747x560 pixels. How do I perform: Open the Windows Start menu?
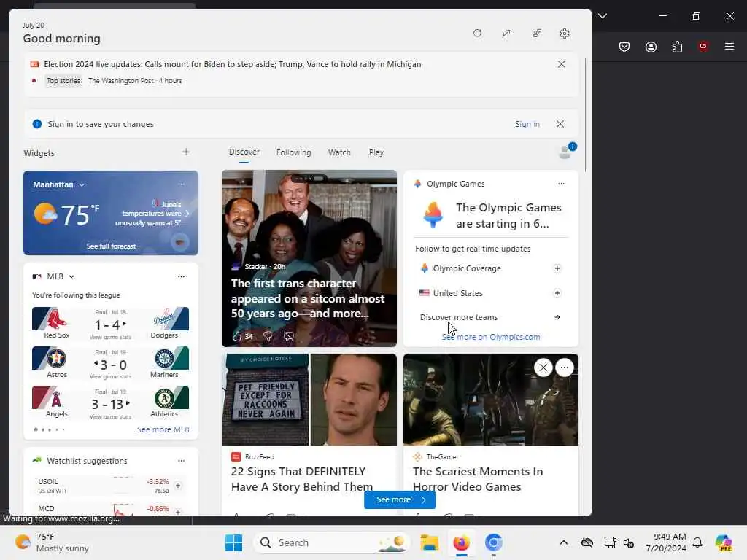(x=233, y=542)
